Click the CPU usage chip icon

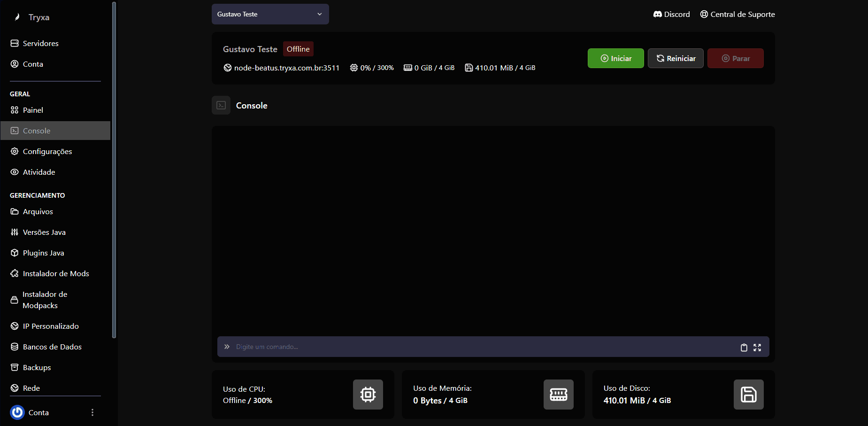pos(368,395)
